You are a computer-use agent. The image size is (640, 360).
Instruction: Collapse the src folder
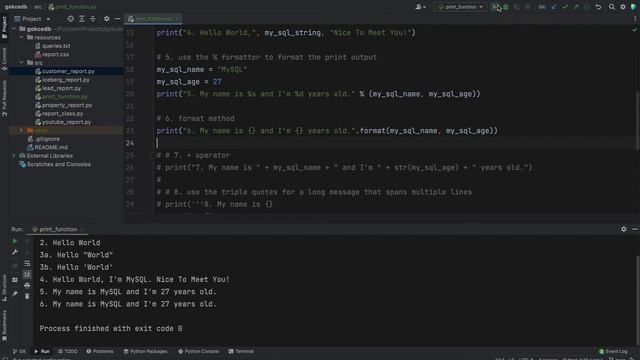22,63
